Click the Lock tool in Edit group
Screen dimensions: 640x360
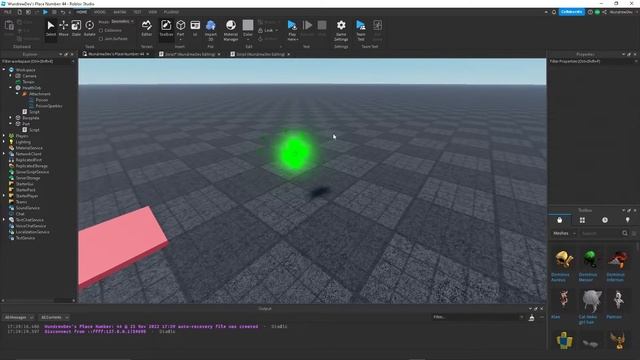tap(268, 30)
